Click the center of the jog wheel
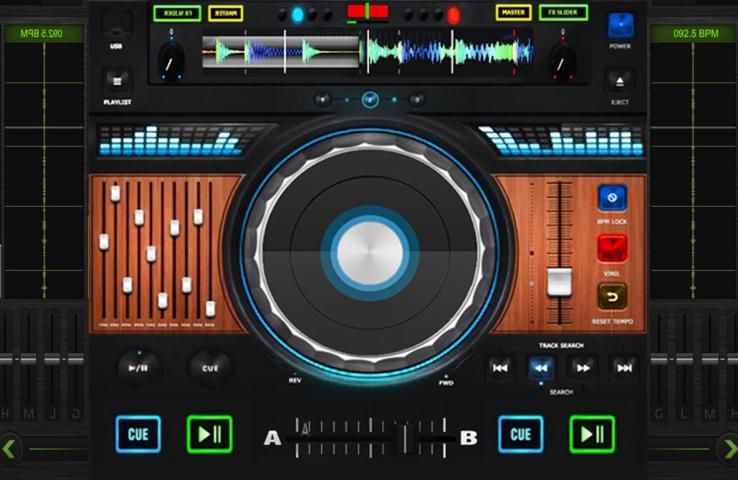The height and width of the screenshot is (480, 738). click(370, 253)
